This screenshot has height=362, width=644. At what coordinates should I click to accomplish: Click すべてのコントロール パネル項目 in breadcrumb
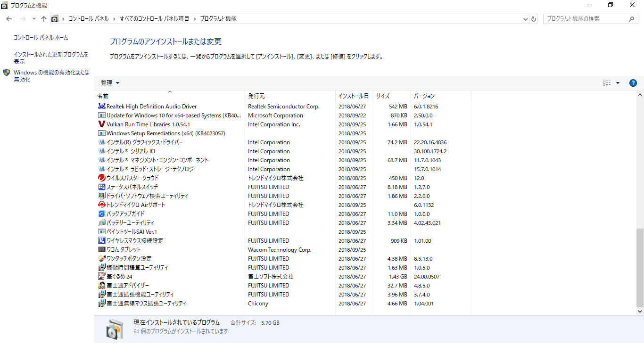coord(154,19)
